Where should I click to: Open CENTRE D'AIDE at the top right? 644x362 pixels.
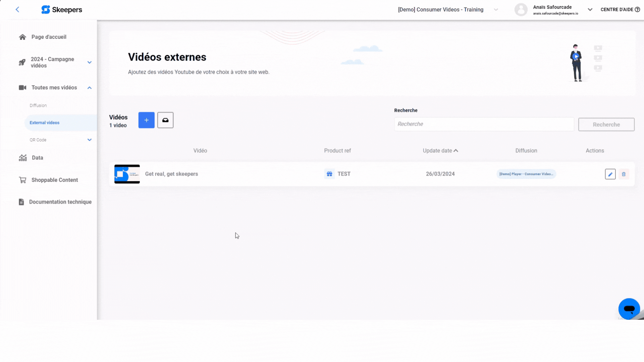[x=618, y=9]
